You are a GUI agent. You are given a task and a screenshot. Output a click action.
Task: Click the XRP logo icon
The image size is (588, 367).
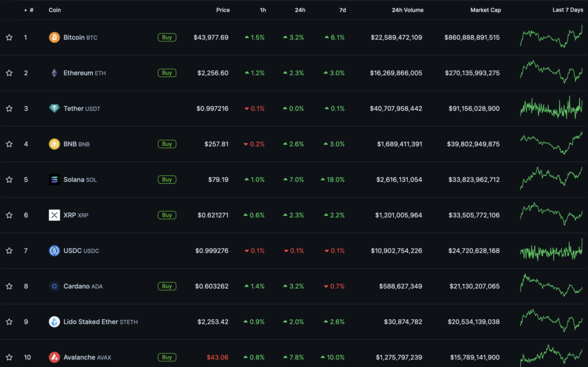(55, 215)
